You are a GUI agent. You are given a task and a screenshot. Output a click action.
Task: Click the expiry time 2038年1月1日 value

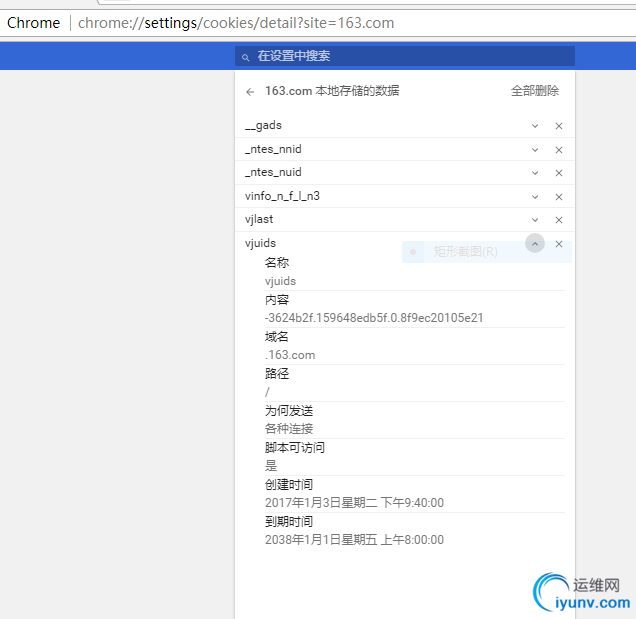[355, 540]
